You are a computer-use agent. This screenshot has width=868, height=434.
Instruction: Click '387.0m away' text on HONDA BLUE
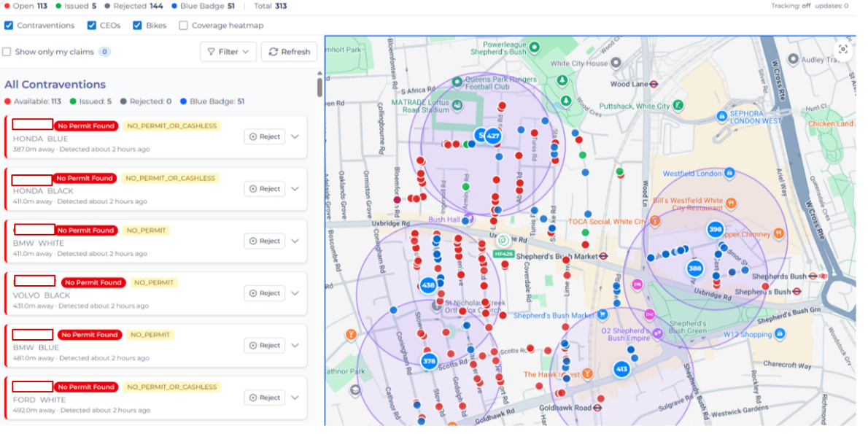(34, 150)
